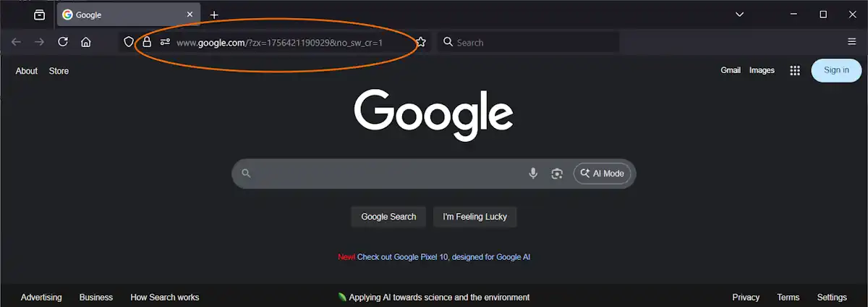868x307 pixels.
Task: Click the magnifier icon in Google search box
Action: point(246,174)
